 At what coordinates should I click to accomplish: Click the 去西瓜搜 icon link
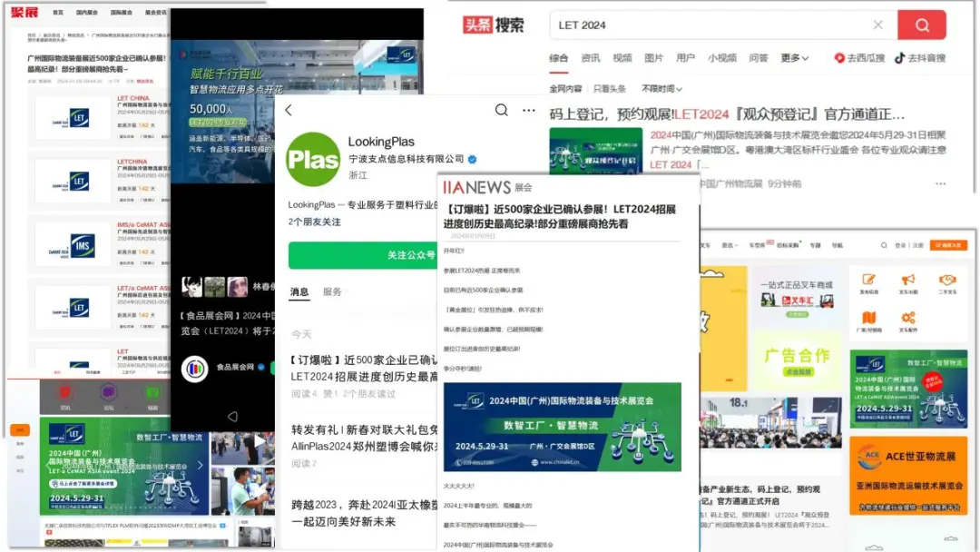(x=859, y=58)
